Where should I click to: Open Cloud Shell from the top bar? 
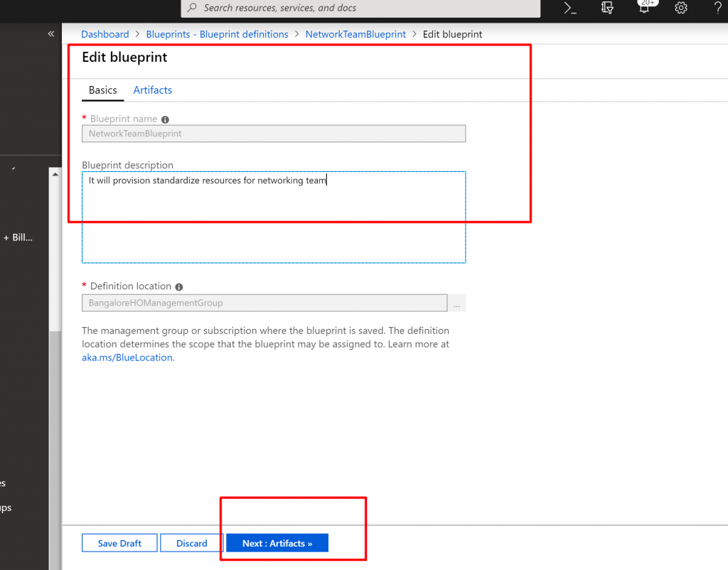pos(569,8)
